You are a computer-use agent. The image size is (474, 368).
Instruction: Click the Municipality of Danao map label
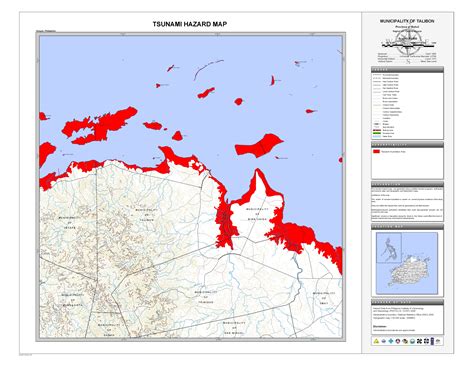pos(109,330)
